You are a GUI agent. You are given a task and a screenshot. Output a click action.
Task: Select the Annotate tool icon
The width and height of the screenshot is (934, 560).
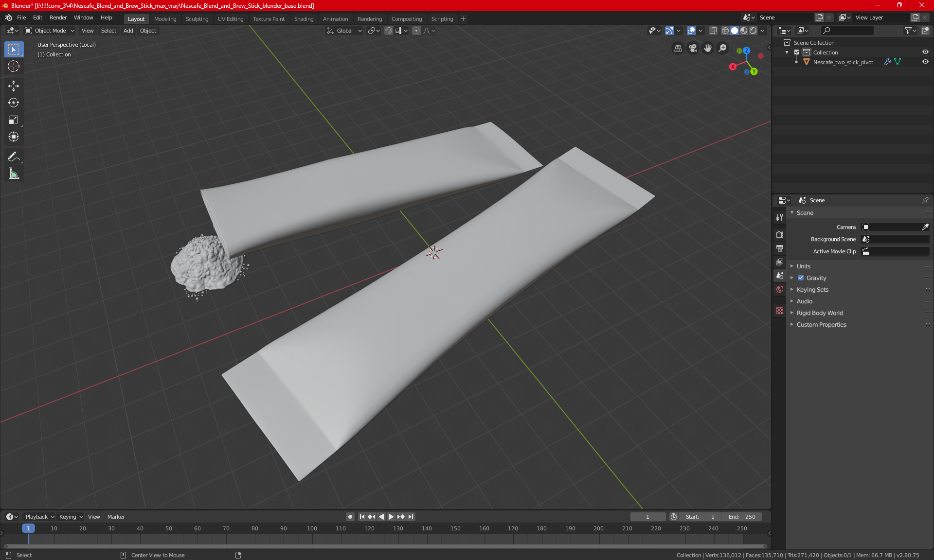click(14, 156)
